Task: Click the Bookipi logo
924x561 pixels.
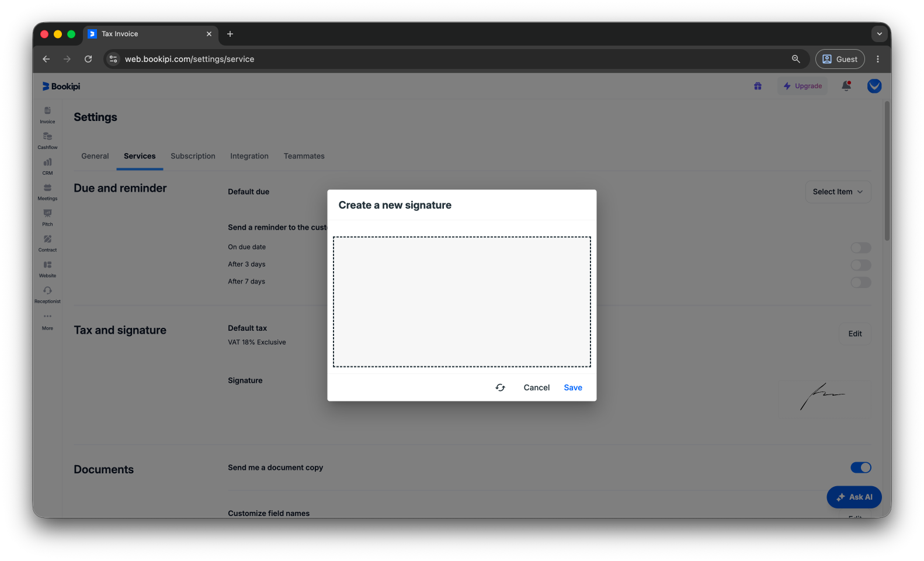Action: (61, 86)
